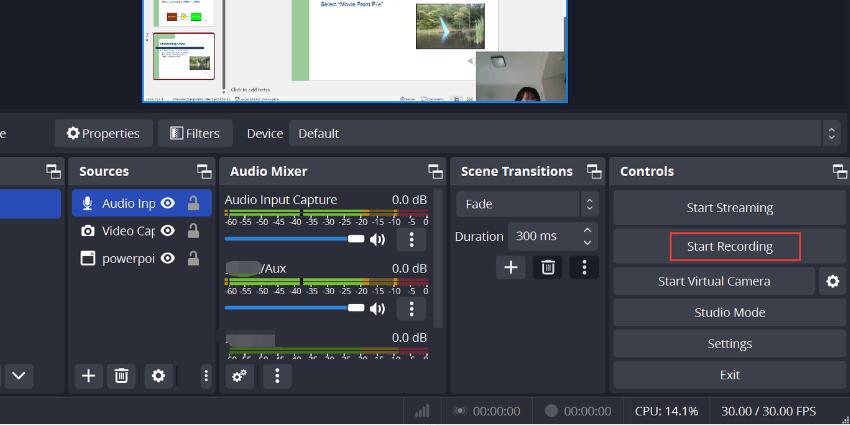Click the recording time indicator

[x=577, y=411]
